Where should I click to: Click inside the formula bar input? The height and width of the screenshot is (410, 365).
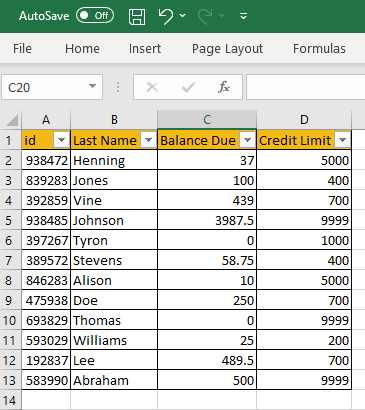pos(305,87)
